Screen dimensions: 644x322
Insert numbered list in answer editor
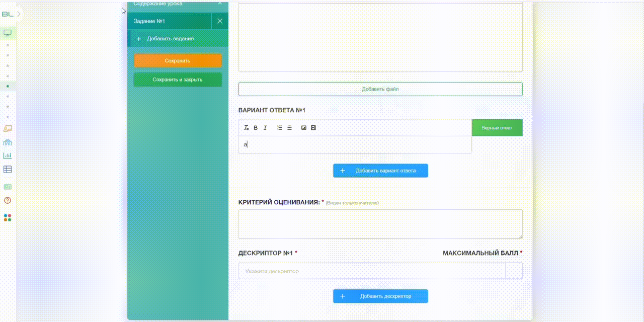[280, 128]
